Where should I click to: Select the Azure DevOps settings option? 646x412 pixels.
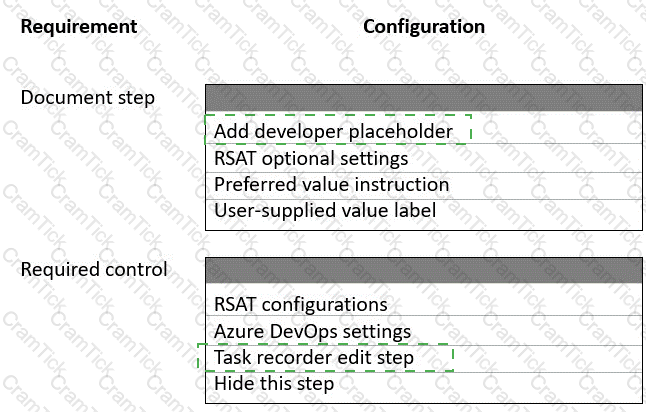tap(424, 331)
